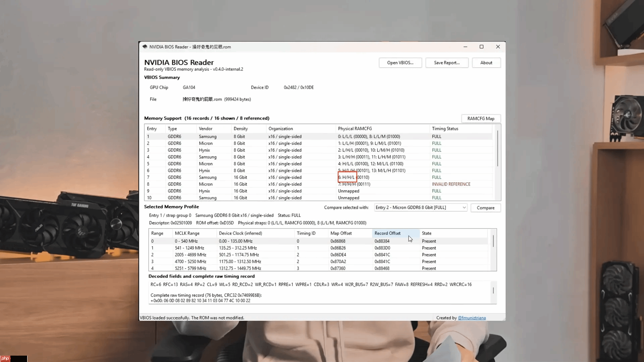
Task: Click the Vendor column header
Action: 214,129
